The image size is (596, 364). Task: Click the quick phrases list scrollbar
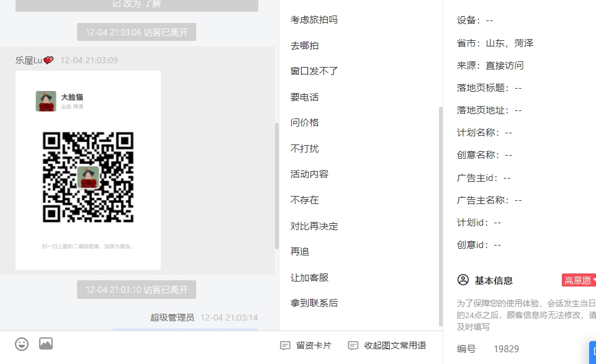pos(441,216)
